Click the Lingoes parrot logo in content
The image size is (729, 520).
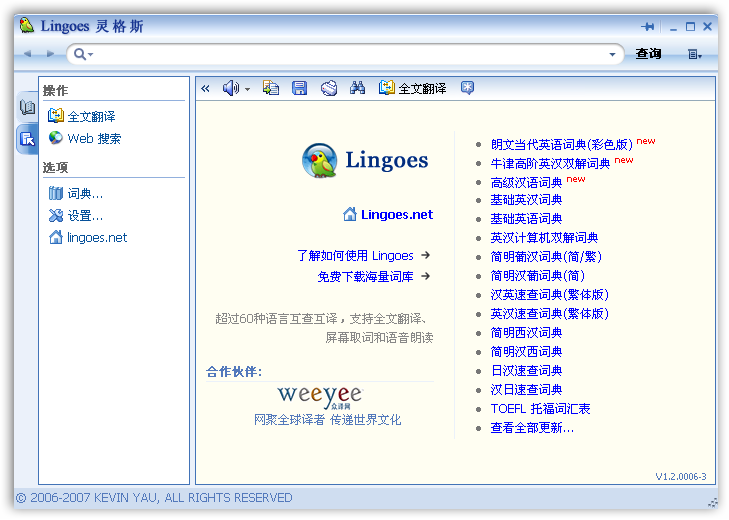click(x=319, y=160)
